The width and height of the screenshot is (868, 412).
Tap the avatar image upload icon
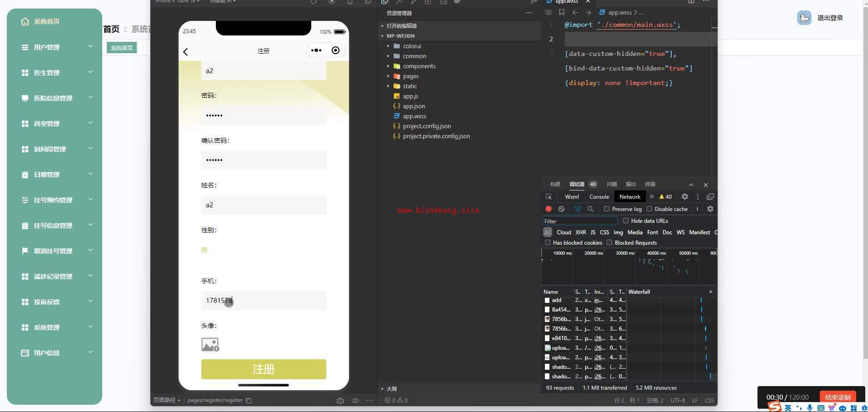210,345
